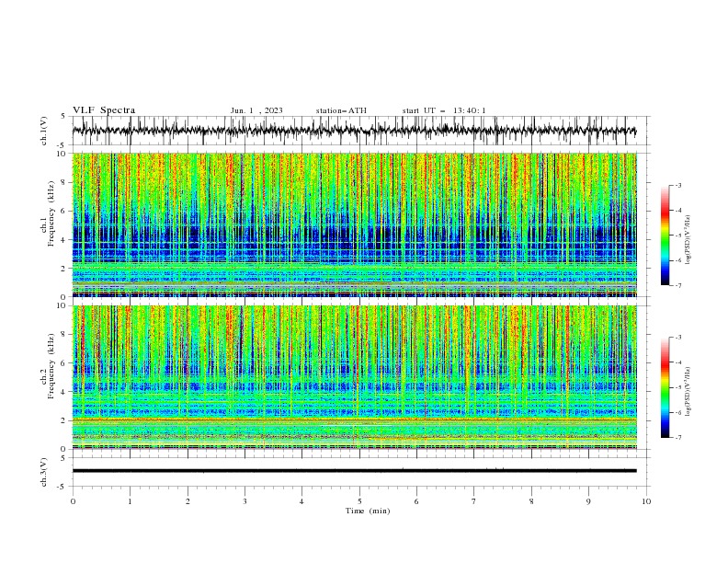Image resolution: width=728 pixels, height=563 pixels.
Task: Click the "6" kHz tick on ch.2 frequency axis
Action: coord(64,363)
